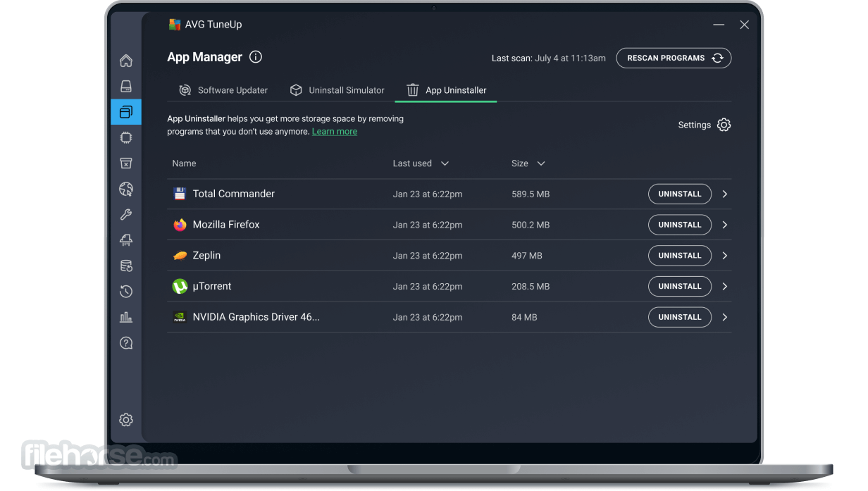Click the 208.5 MB size value
This screenshot has height=491, width=868.
[x=531, y=287]
